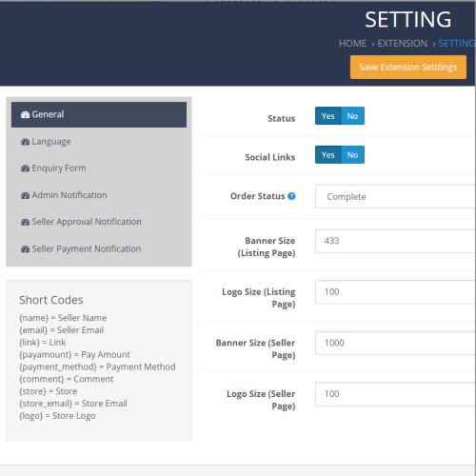The image size is (476, 476).
Task: Open the Order Status Complete dropdown
Action: pos(395,197)
